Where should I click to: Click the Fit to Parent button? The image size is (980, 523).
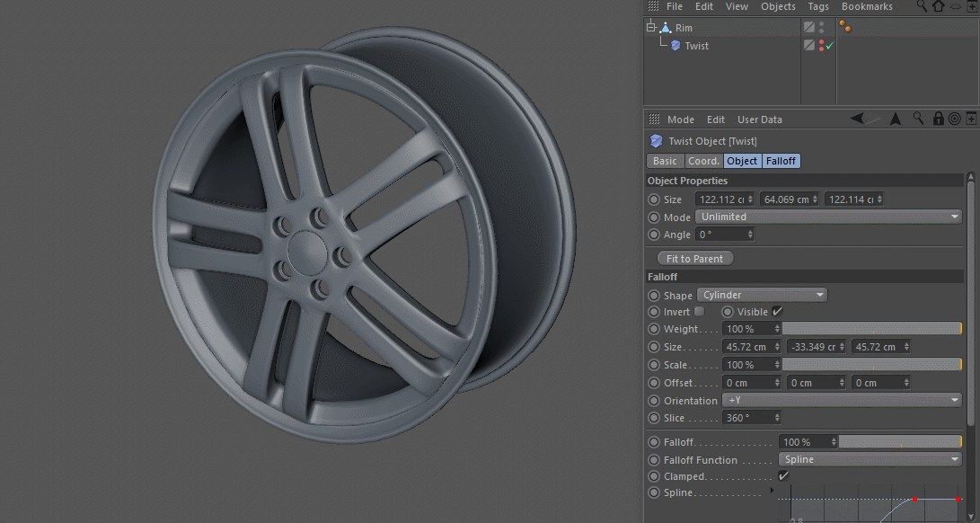[694, 259]
